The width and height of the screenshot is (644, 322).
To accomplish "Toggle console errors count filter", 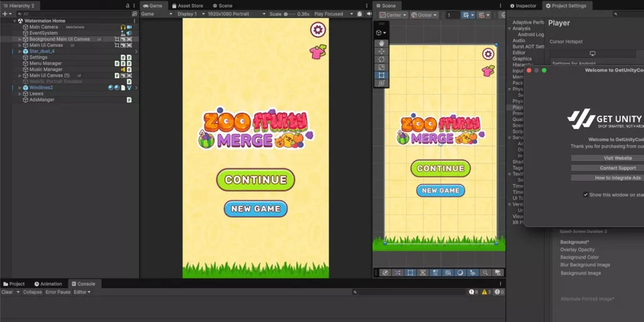I will tap(499, 292).
